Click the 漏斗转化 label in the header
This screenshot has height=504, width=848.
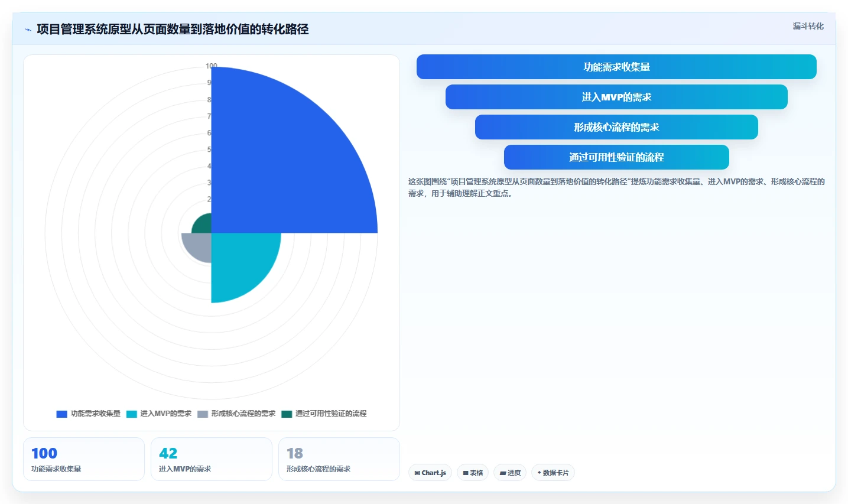(808, 26)
